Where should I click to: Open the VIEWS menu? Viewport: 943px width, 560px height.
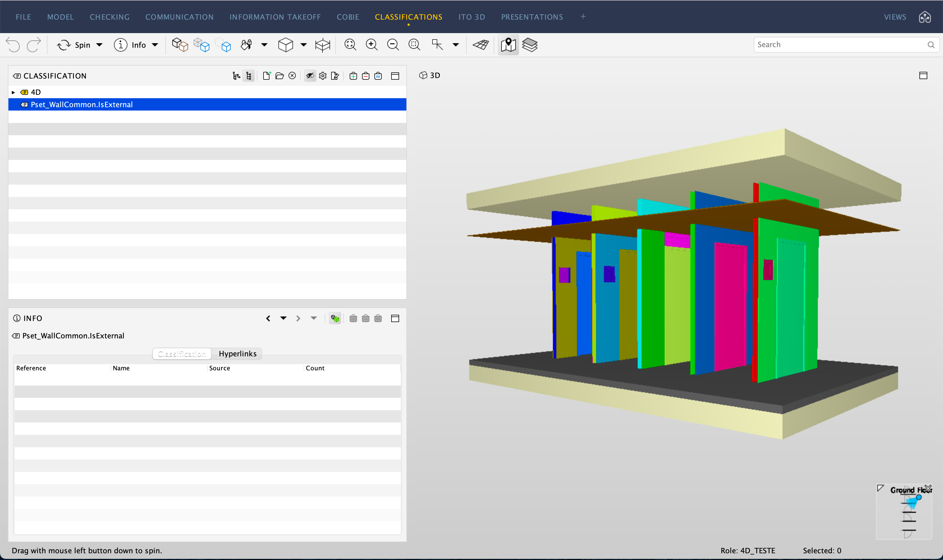click(895, 17)
